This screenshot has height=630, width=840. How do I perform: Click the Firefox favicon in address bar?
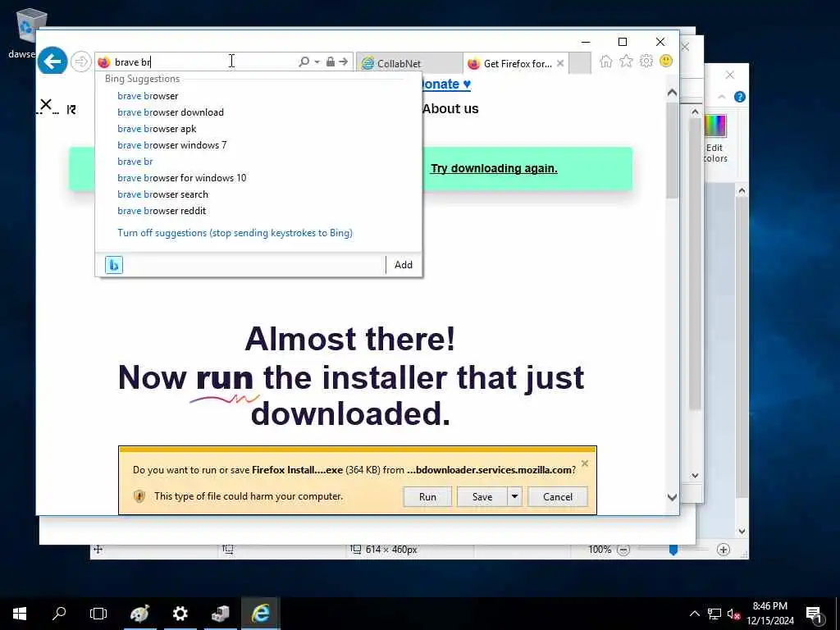[104, 62]
